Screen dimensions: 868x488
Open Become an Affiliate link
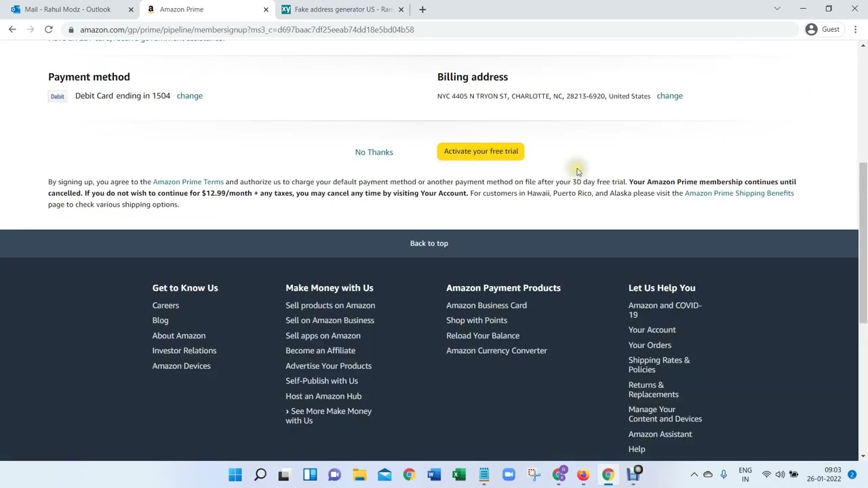pos(320,350)
